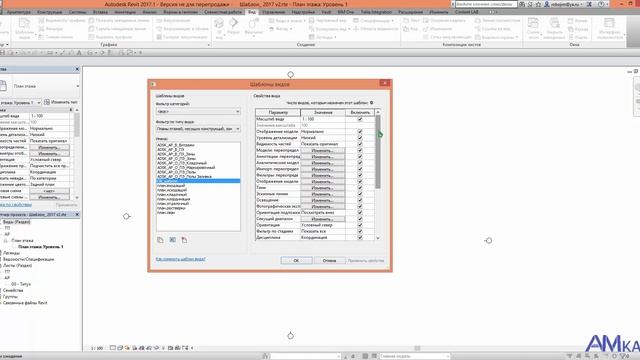
Task: Click the Визуализация ribbon icon
Action: coord(159,20)
